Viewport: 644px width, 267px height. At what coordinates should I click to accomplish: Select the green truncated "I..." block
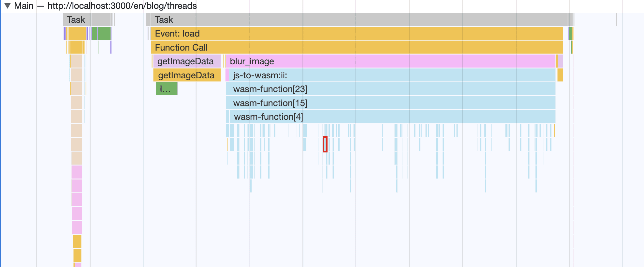(167, 89)
